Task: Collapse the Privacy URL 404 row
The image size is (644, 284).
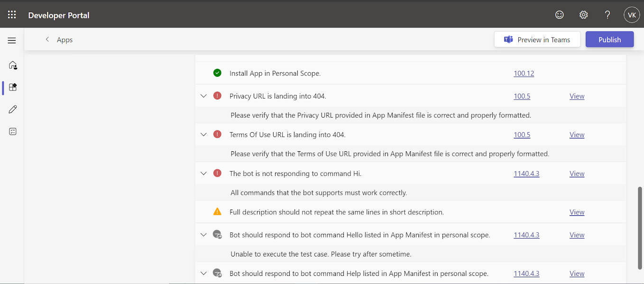Action: [x=203, y=96]
